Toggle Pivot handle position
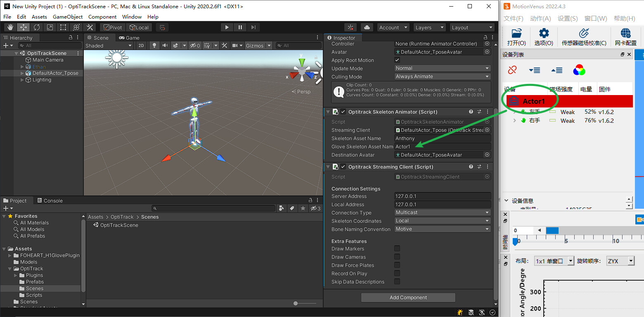644x317 pixels. click(x=113, y=27)
